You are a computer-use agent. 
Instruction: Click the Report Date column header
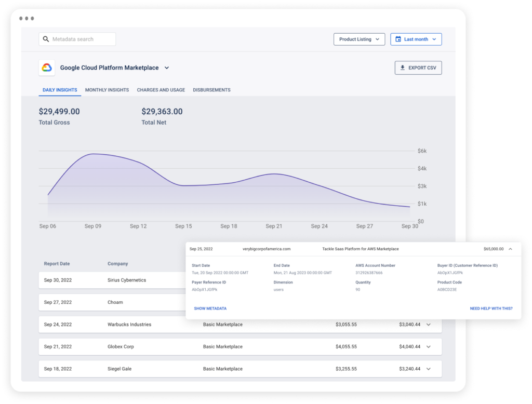[57, 264]
